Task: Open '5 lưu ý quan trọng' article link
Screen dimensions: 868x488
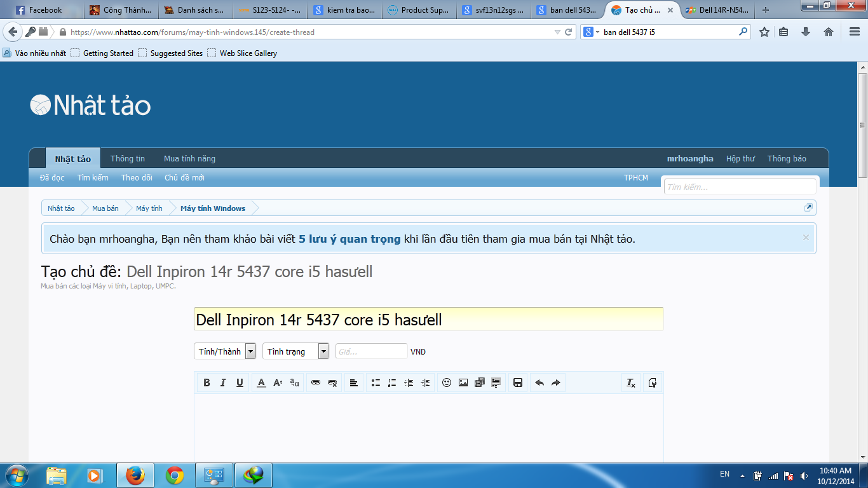Action: (x=349, y=239)
